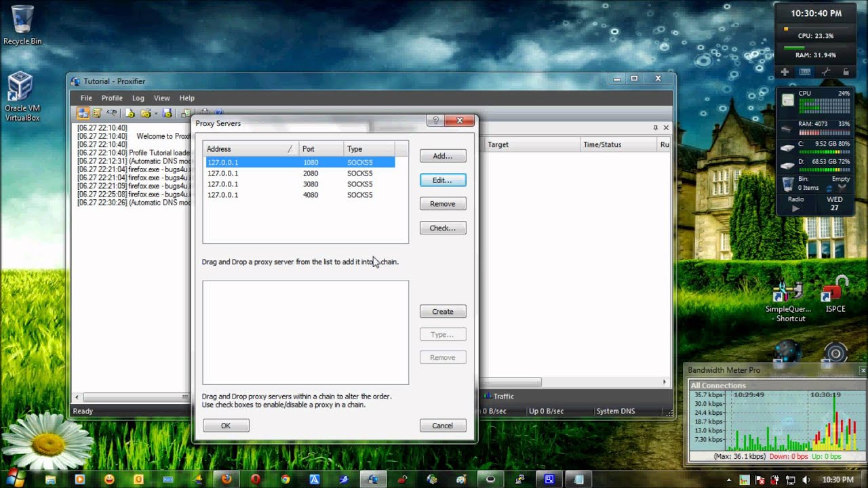Click the Opera taskbar icon

[256, 479]
